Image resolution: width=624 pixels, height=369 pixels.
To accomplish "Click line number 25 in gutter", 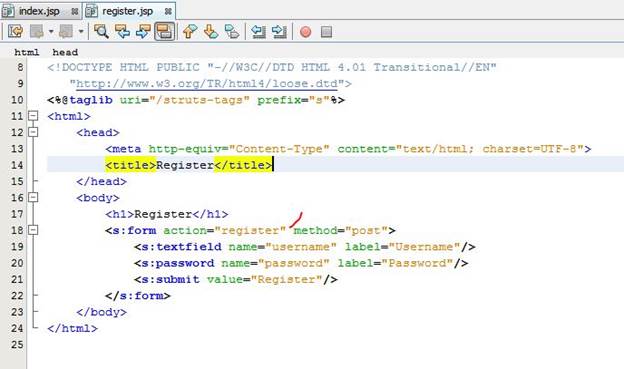I will coord(17,344).
